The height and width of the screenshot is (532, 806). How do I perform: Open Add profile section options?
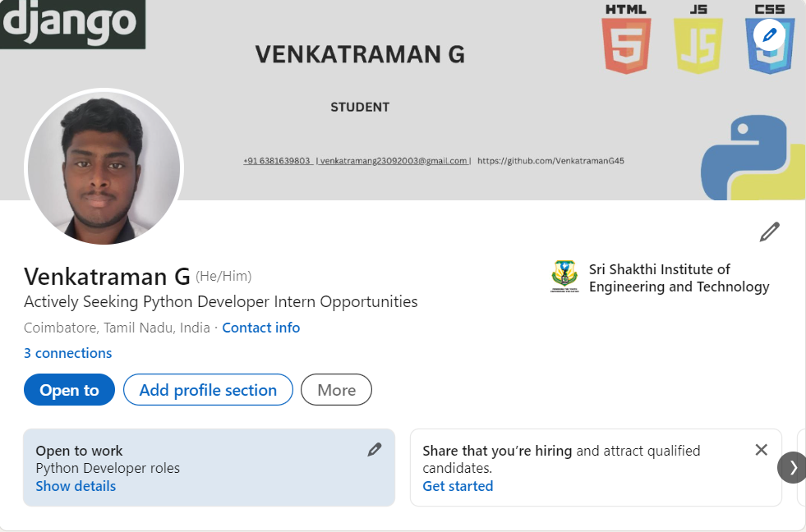208,390
